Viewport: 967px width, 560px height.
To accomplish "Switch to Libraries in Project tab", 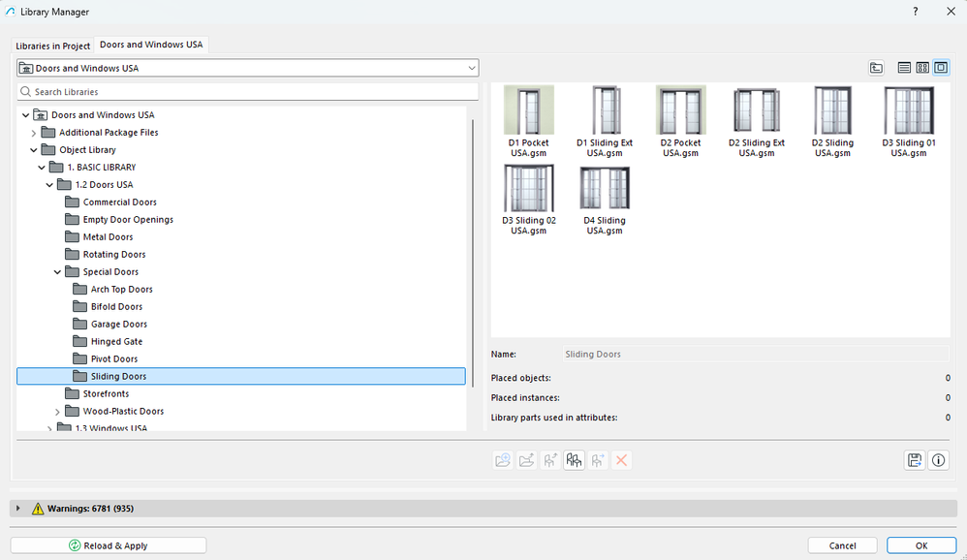I will pos(53,46).
